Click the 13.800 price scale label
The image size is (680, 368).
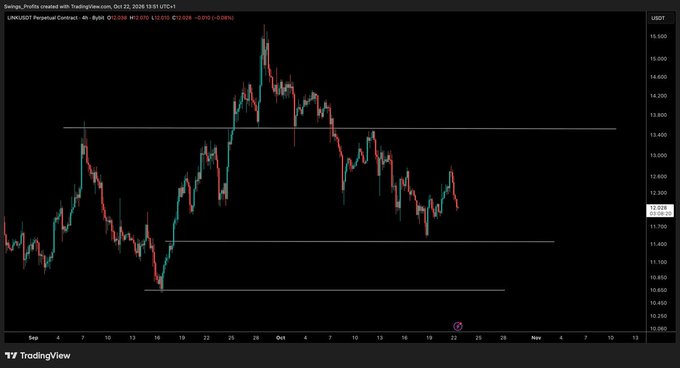coord(658,115)
